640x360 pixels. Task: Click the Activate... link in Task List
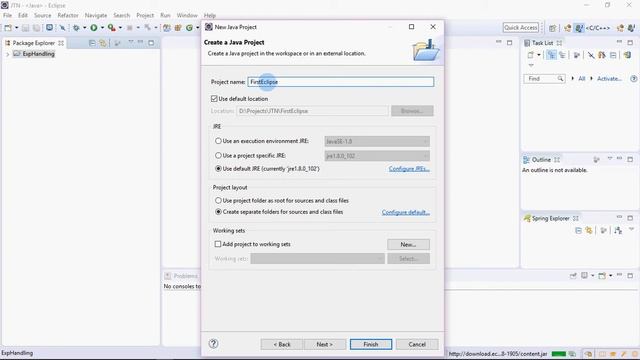[609, 78]
